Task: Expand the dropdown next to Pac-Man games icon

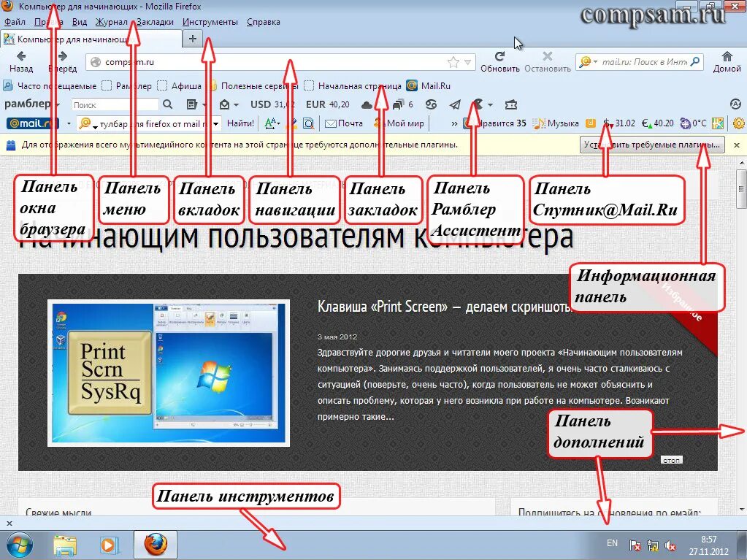Action: coord(490,104)
